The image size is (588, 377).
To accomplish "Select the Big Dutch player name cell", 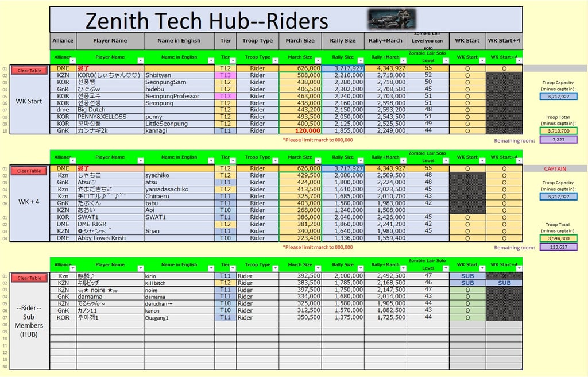I will pos(110,110).
